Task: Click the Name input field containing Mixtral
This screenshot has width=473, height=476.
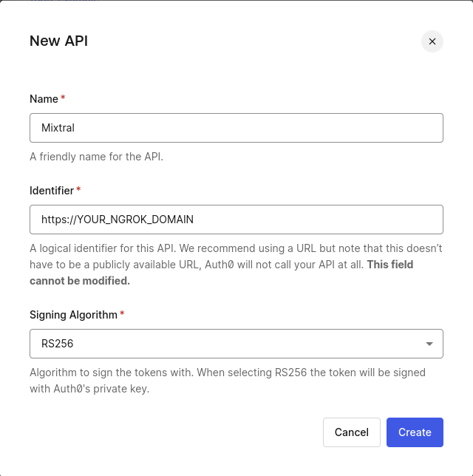Action: 236,128
